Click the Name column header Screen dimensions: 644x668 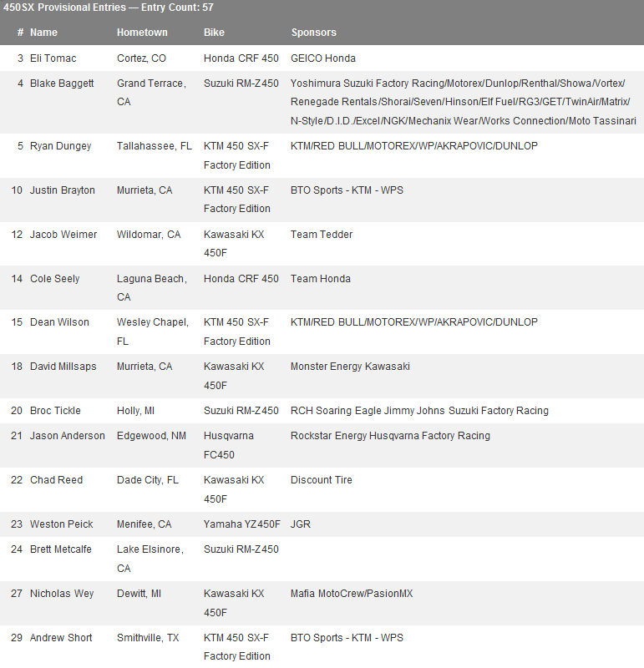point(43,33)
